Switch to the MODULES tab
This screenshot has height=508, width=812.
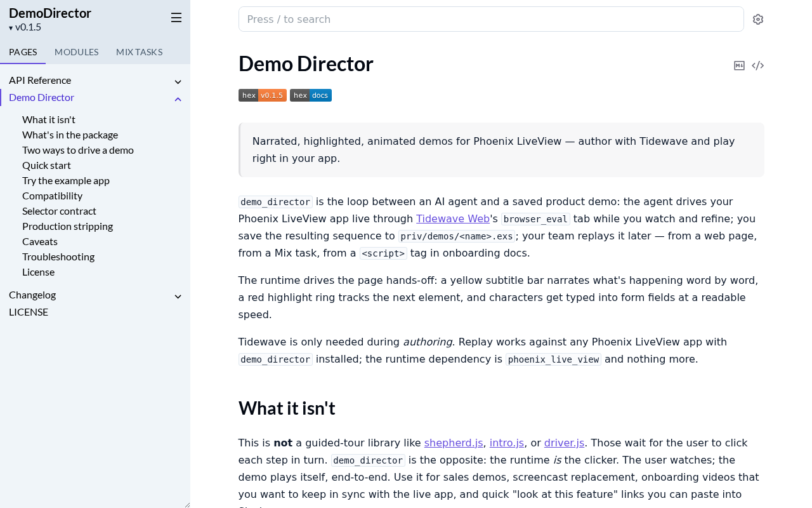click(x=77, y=52)
